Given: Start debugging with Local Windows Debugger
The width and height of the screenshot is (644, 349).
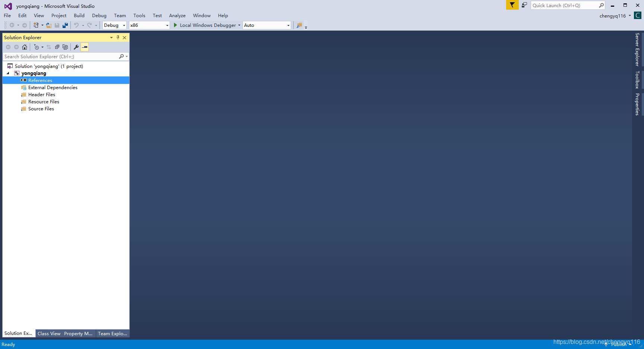Looking at the screenshot, I should click(x=206, y=25).
